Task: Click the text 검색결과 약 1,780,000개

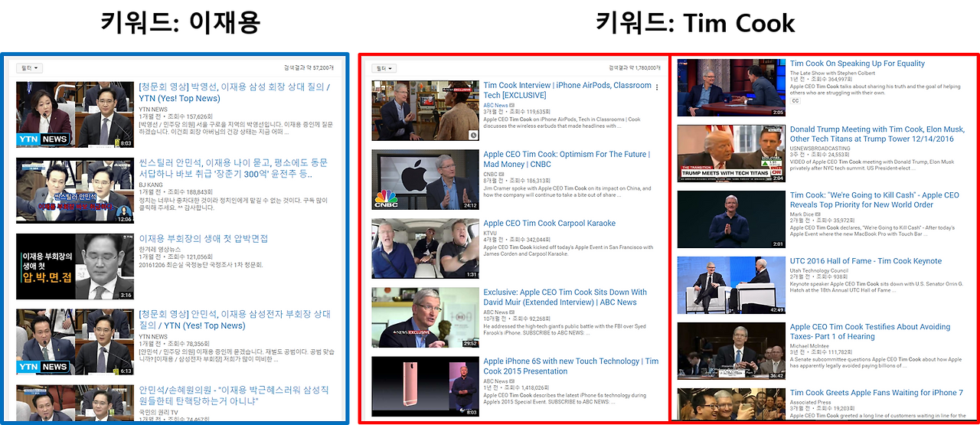Action: pyautogui.click(x=634, y=68)
